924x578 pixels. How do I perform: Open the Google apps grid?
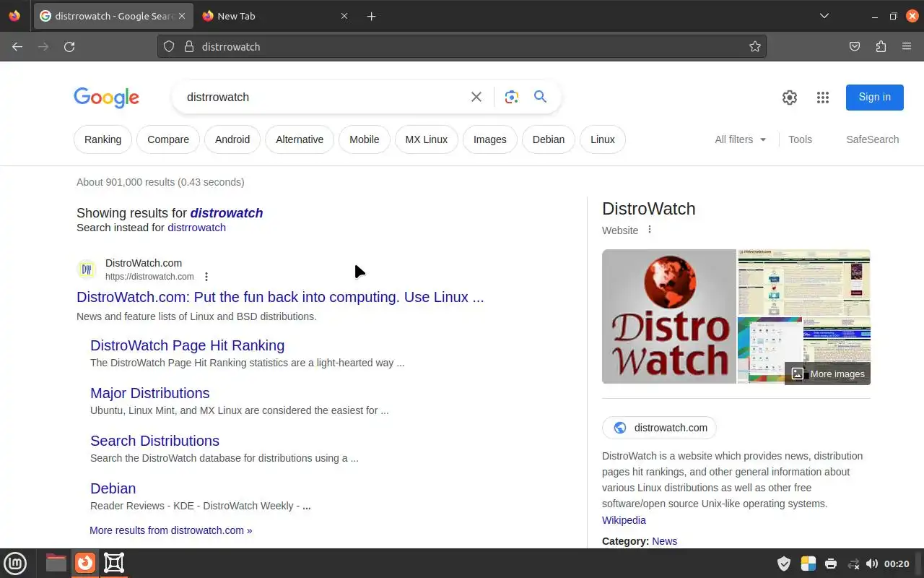click(823, 98)
